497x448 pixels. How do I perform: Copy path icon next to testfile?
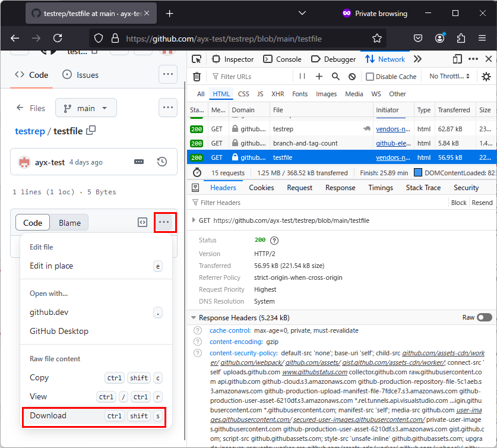click(91, 130)
